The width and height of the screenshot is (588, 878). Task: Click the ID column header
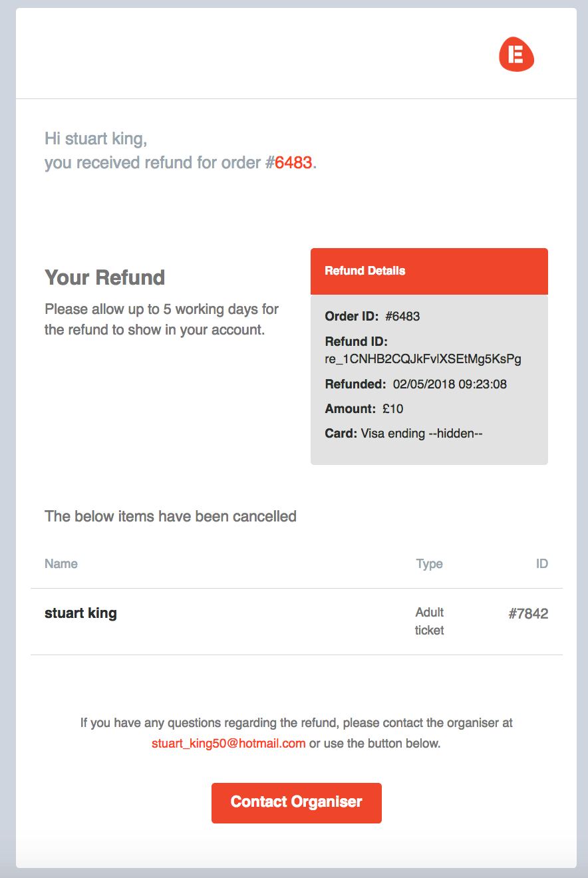click(x=541, y=564)
